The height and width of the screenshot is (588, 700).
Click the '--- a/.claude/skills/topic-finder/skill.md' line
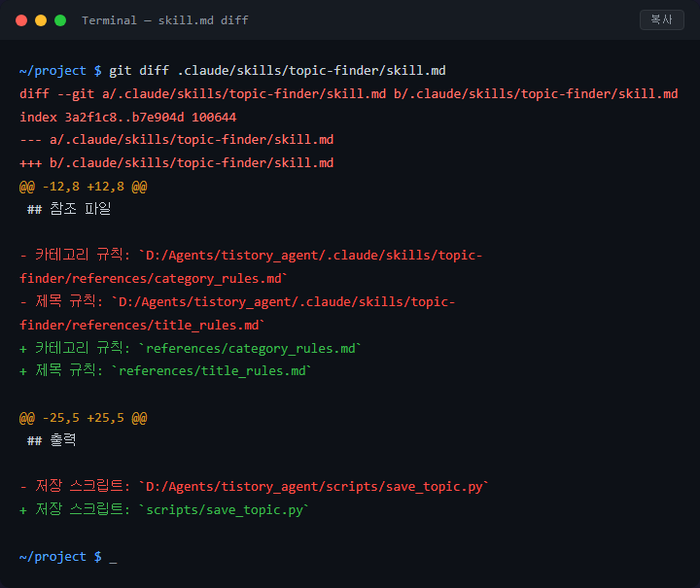point(176,140)
